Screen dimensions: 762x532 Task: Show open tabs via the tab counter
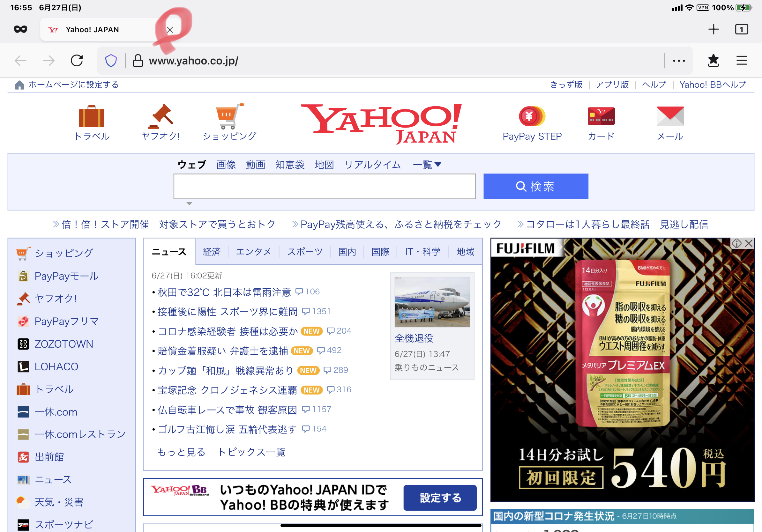click(742, 30)
